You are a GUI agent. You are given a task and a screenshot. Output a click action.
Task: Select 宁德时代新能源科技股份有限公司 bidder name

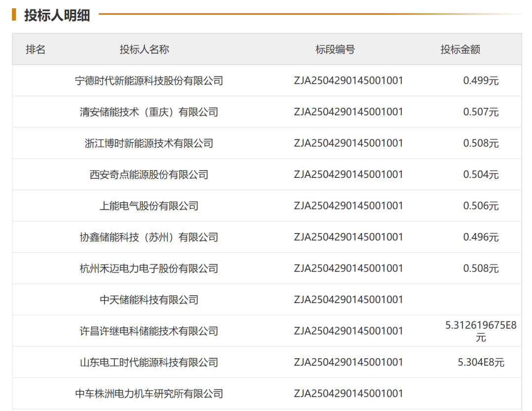(x=149, y=81)
